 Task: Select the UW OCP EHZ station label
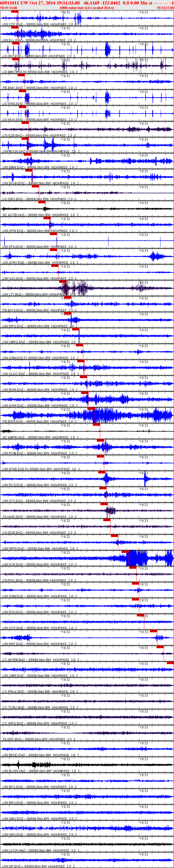[x=40, y=628]
